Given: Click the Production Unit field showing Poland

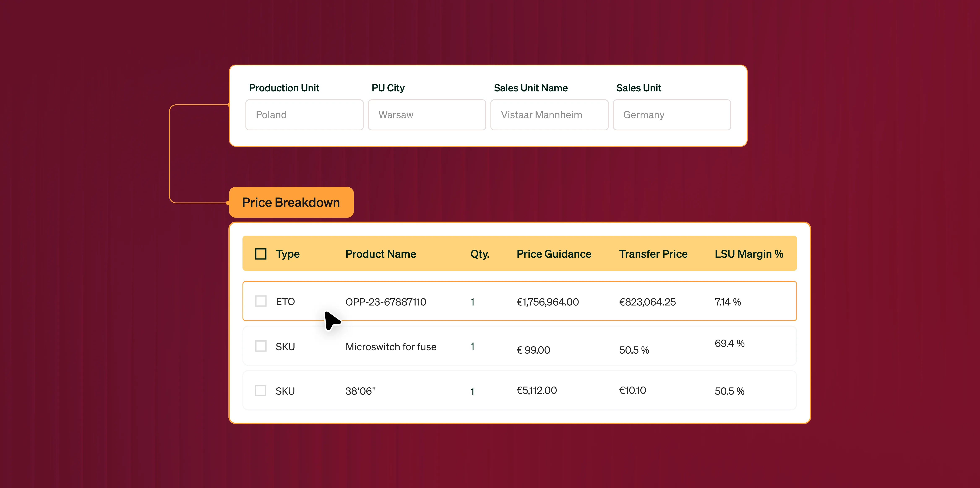Looking at the screenshot, I should coord(304,115).
